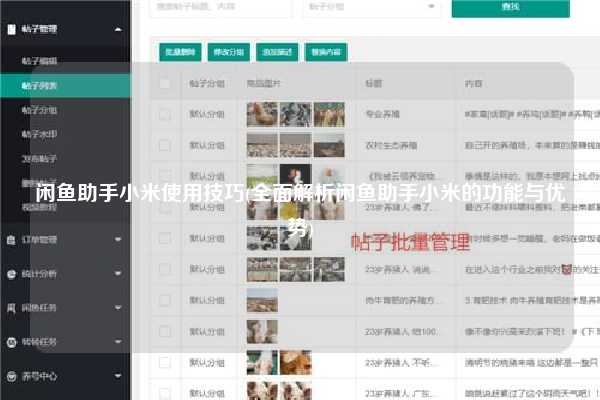This screenshot has width=600, height=400.
Task: Check the box for 23岁养猪人 消消 row
Action: (165, 269)
